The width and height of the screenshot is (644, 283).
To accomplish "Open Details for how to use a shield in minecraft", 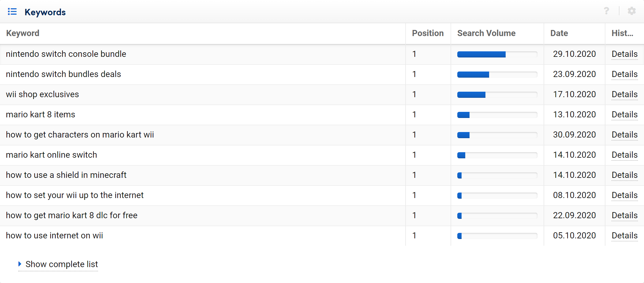I will (624, 175).
